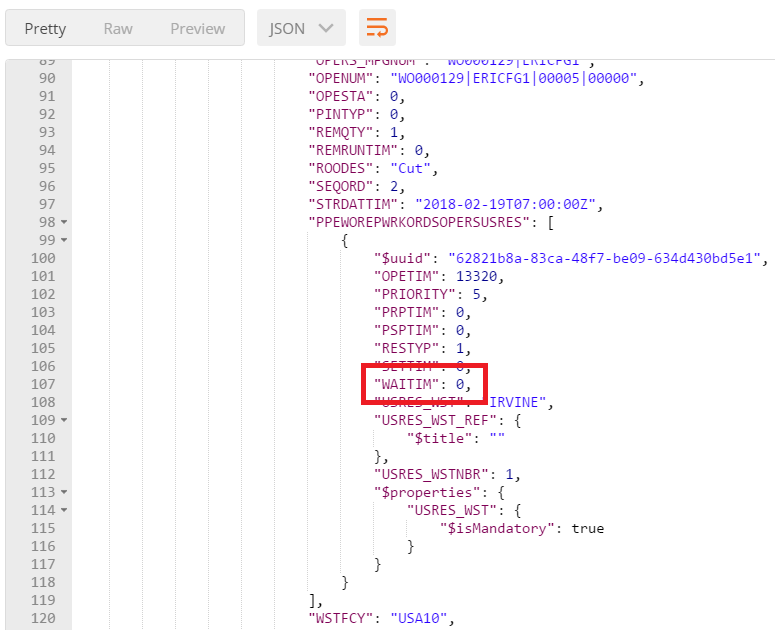The height and width of the screenshot is (630, 775).
Task: Collapse the PPEWOREPWRKORDSOPERSUSRES array at line 98
Action: click(x=64, y=222)
